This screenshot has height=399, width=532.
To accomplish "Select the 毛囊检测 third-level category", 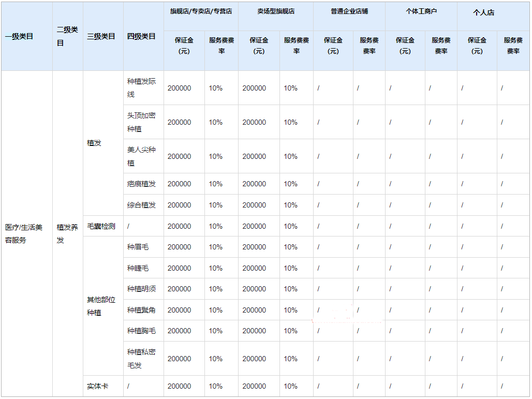I will (101, 226).
